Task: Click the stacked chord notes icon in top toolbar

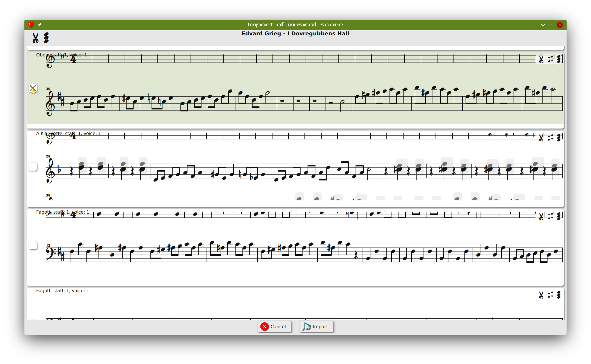Action: [46, 38]
